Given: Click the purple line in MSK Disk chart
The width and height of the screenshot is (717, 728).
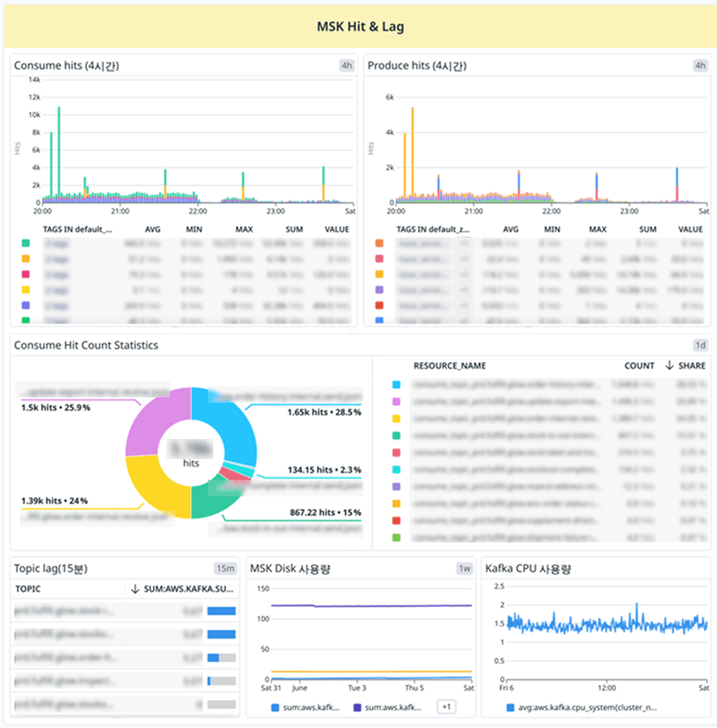Looking at the screenshot, I should (x=372, y=605).
